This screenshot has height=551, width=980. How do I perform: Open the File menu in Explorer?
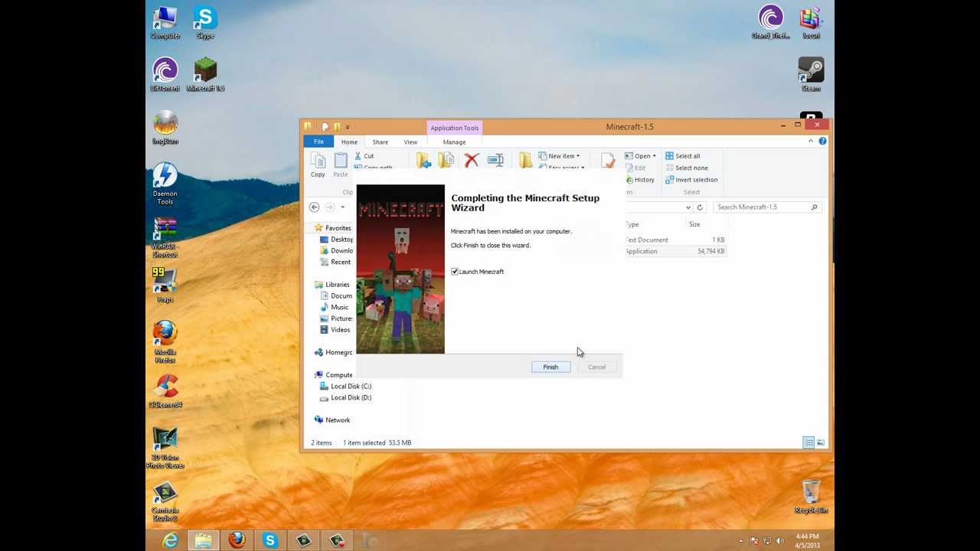(318, 142)
